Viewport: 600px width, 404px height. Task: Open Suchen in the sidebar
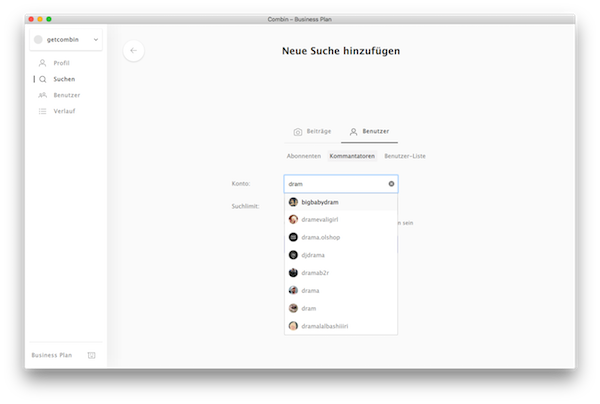(x=64, y=79)
